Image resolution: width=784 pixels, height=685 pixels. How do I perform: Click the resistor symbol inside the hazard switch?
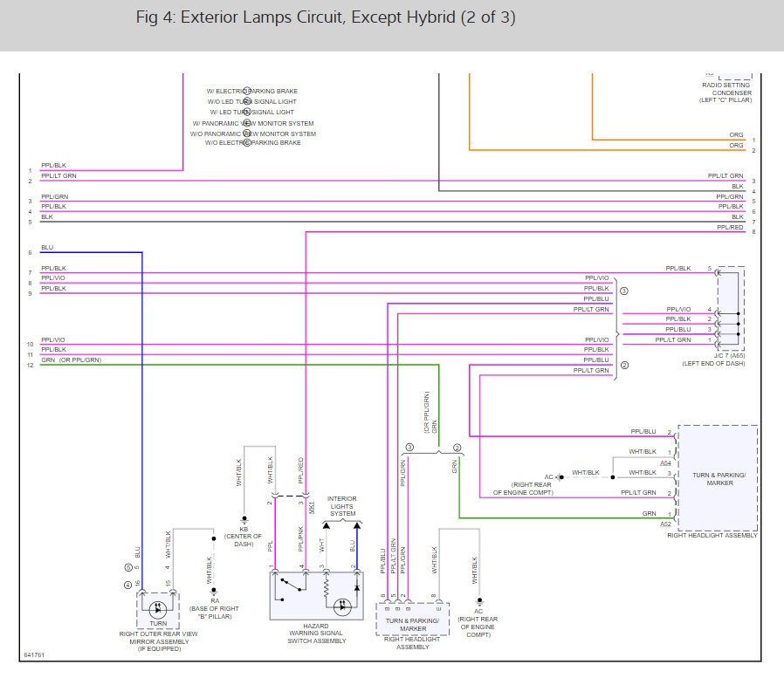(326, 586)
